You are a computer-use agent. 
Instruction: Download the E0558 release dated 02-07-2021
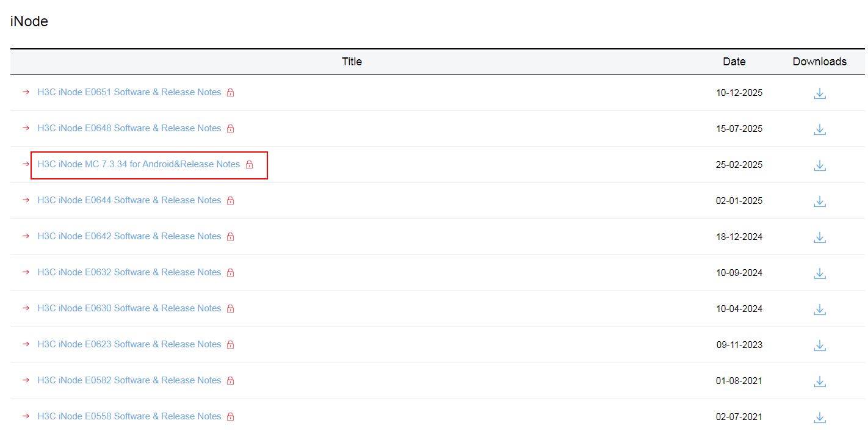(820, 418)
